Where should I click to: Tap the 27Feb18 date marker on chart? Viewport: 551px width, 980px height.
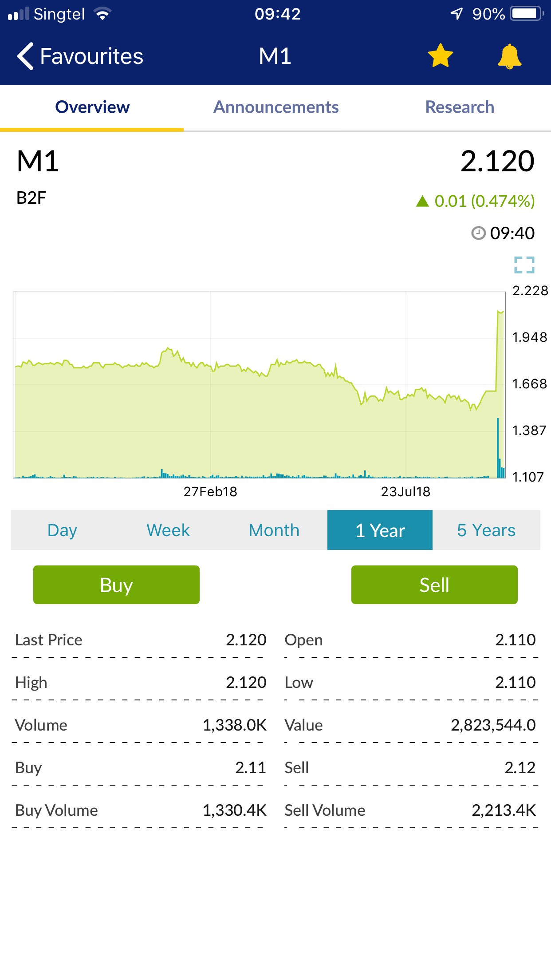pos(210,491)
